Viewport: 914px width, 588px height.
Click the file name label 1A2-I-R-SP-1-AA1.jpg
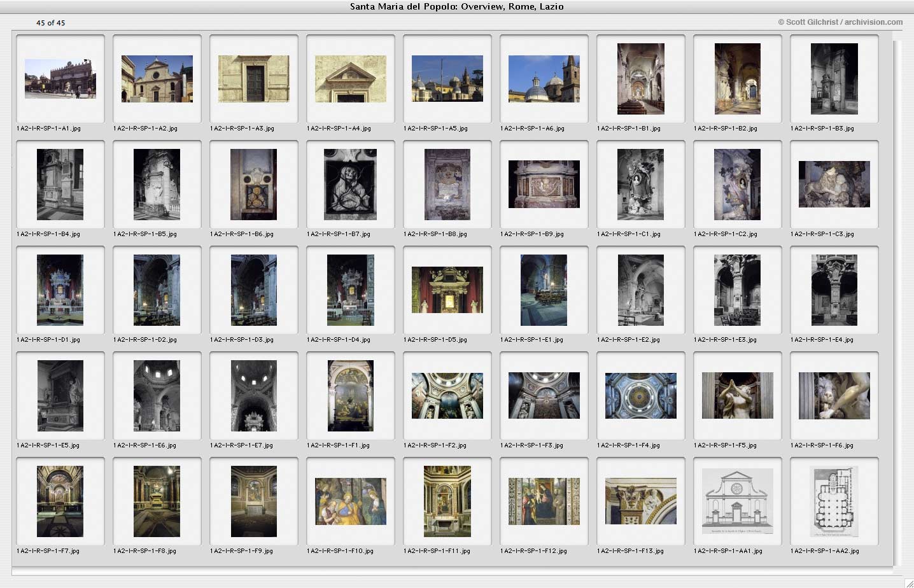click(x=728, y=551)
